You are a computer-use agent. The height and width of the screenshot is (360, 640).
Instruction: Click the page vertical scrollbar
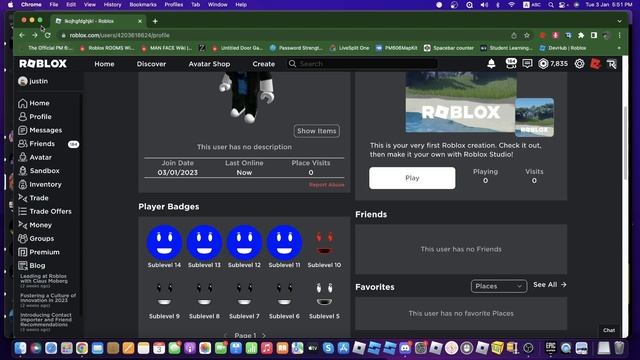pyautogui.click(x=625, y=143)
